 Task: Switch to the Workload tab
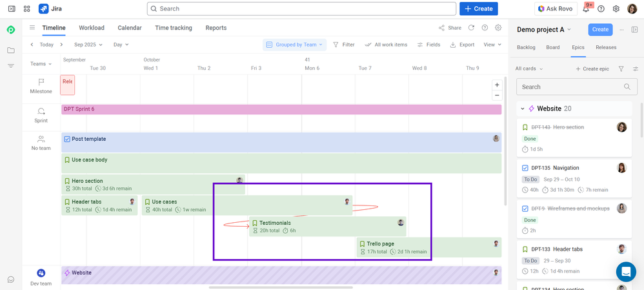(x=92, y=28)
